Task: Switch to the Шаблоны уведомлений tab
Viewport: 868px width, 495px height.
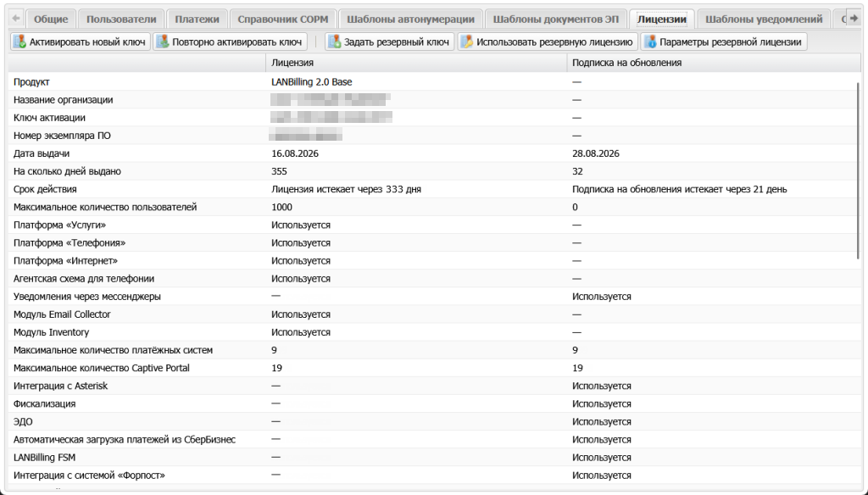Action: (x=764, y=19)
